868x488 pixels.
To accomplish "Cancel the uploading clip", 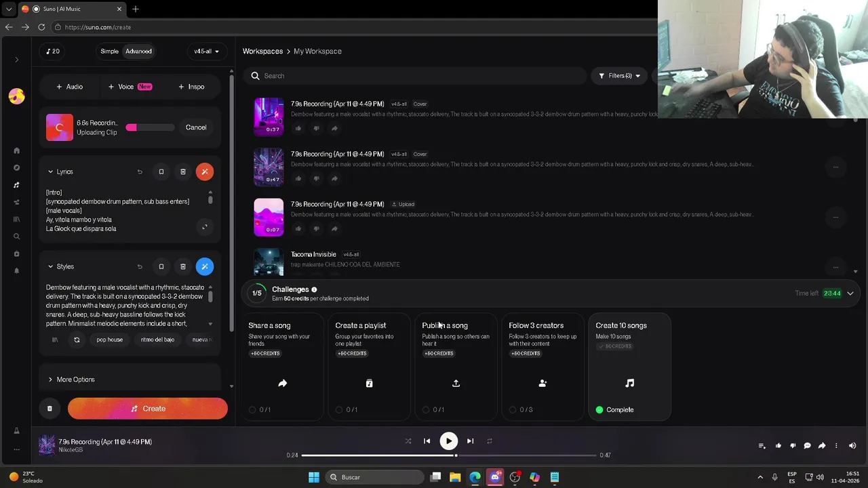I will pos(196,127).
